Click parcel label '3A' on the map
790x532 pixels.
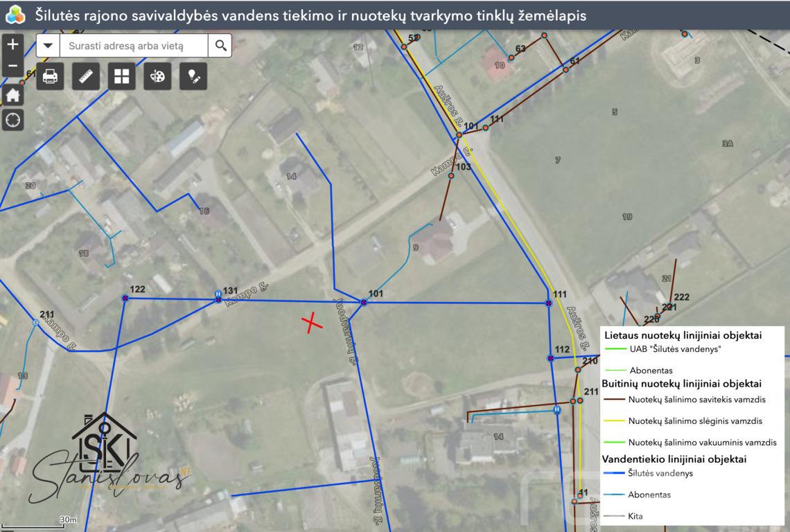(x=728, y=143)
